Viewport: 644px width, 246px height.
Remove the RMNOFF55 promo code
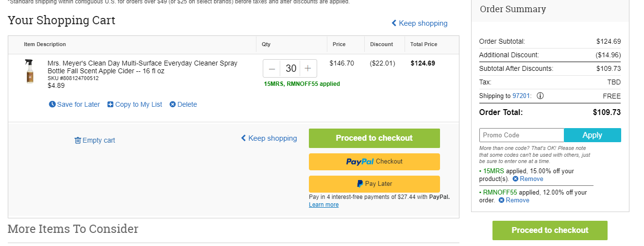coord(514,200)
